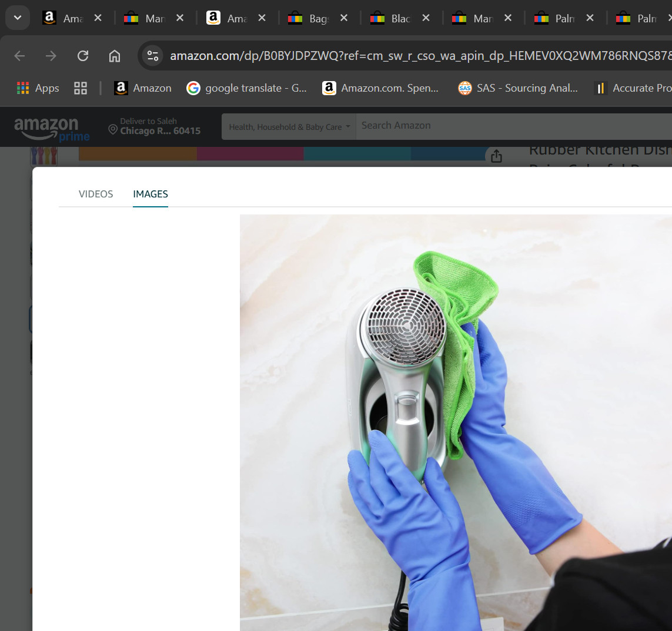Switch to the first Amazon tab
The image size is (672, 631).
click(x=63, y=18)
